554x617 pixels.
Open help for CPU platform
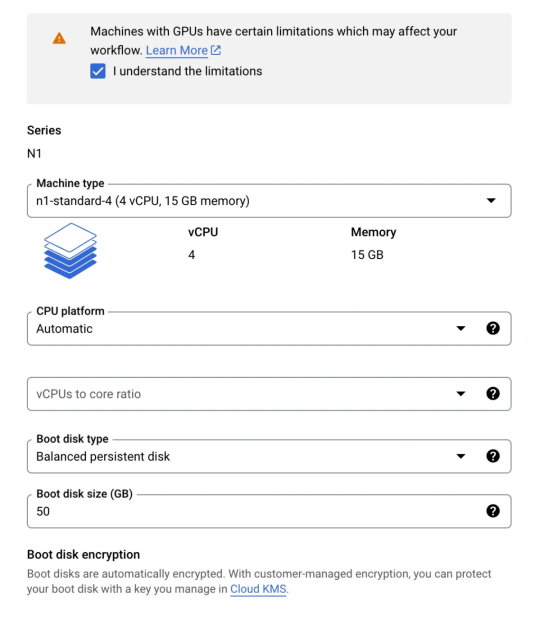(x=493, y=328)
